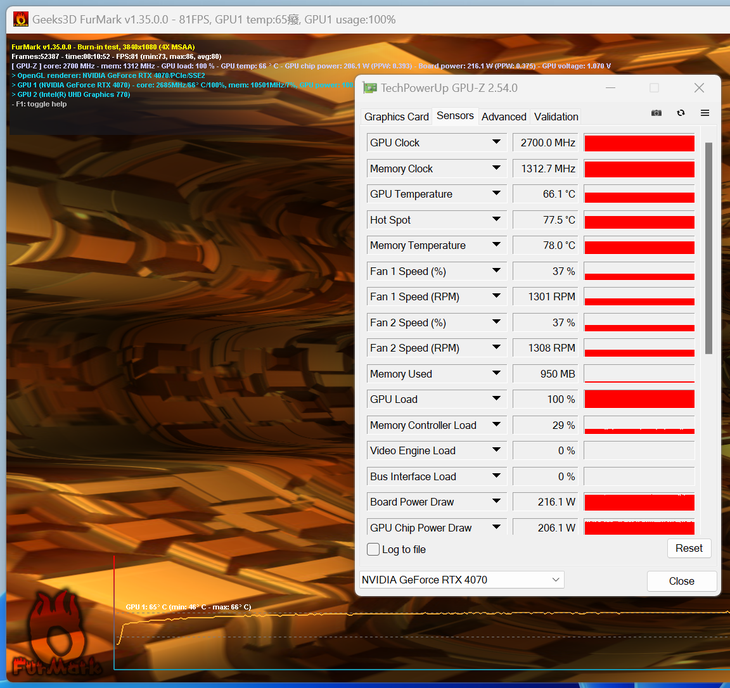Open the Memory Temperature sensor dropdown
The width and height of the screenshot is (730, 688).
coord(496,245)
